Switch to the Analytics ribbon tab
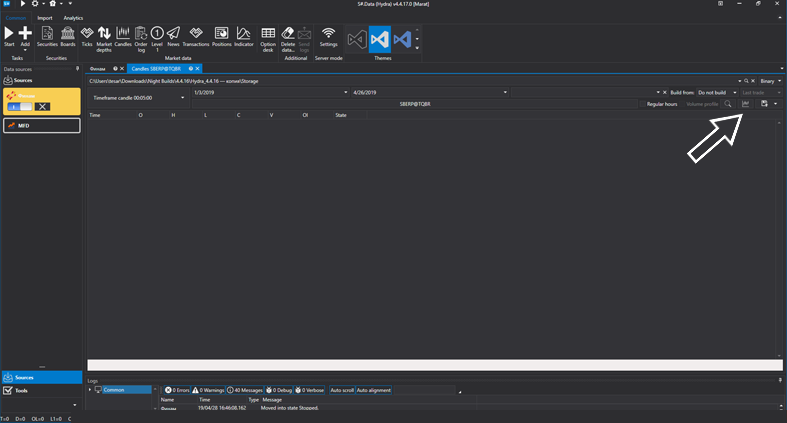 pyautogui.click(x=73, y=18)
